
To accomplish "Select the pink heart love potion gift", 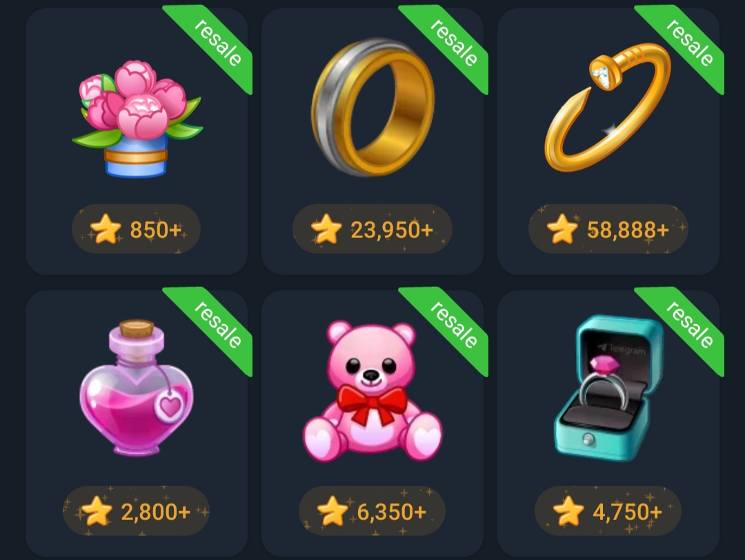I will (x=137, y=388).
